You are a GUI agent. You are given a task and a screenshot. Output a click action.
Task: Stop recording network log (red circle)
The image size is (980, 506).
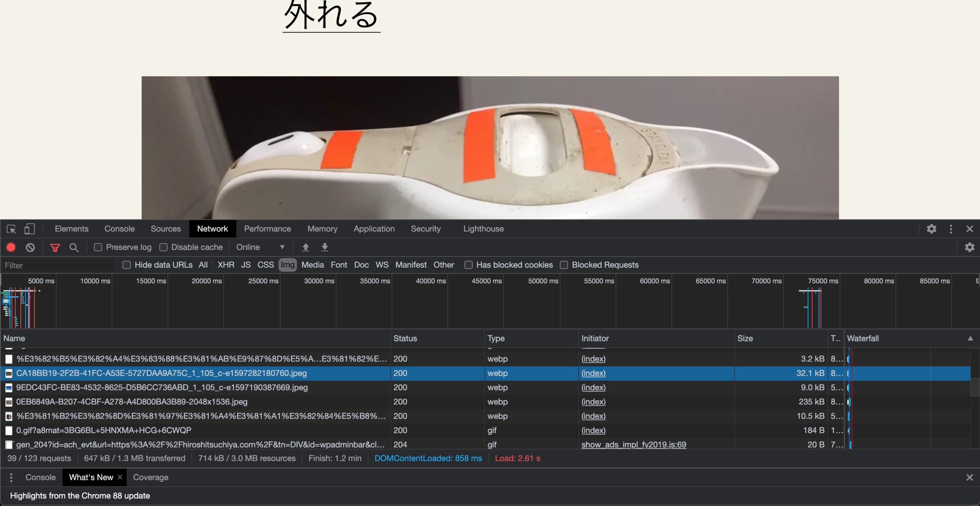click(11, 247)
